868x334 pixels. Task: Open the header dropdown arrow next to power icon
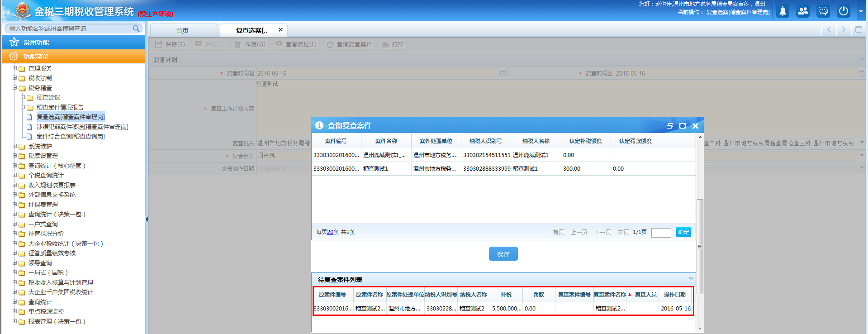861,12
